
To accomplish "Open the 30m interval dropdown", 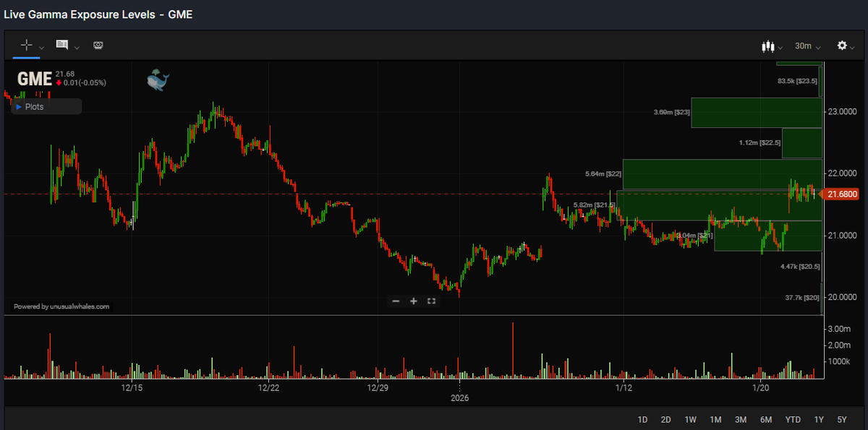I will (x=807, y=46).
